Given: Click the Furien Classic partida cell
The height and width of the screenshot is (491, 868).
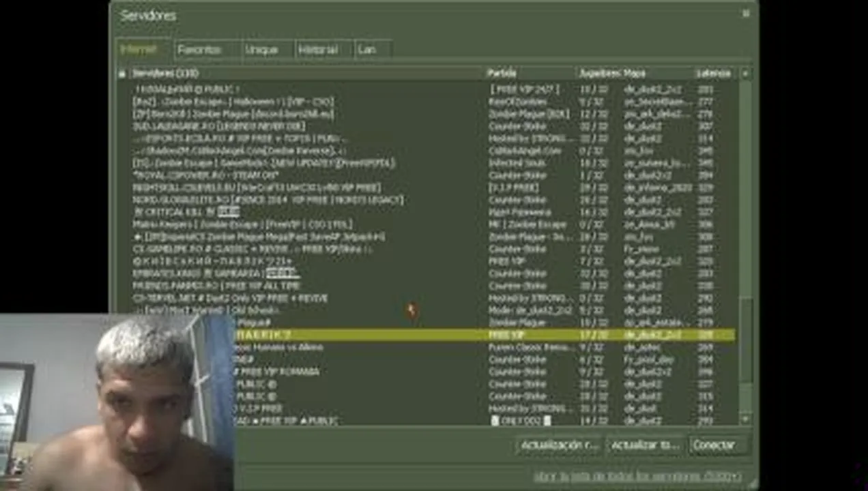Looking at the screenshot, I should point(531,347).
